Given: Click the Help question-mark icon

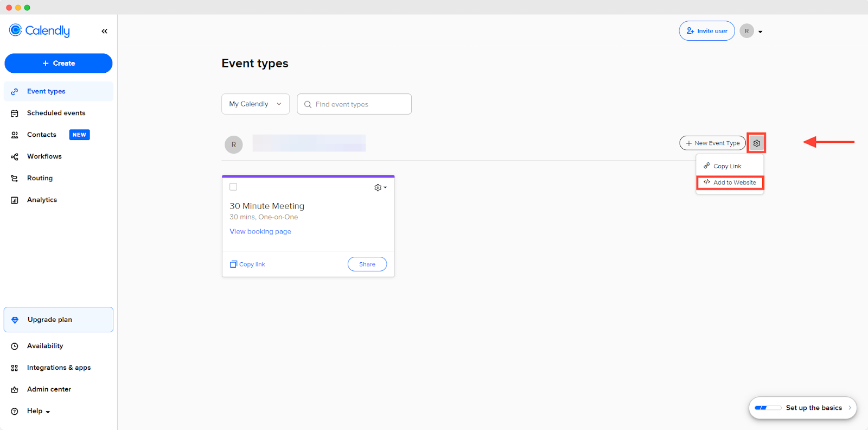Looking at the screenshot, I should 15,412.
